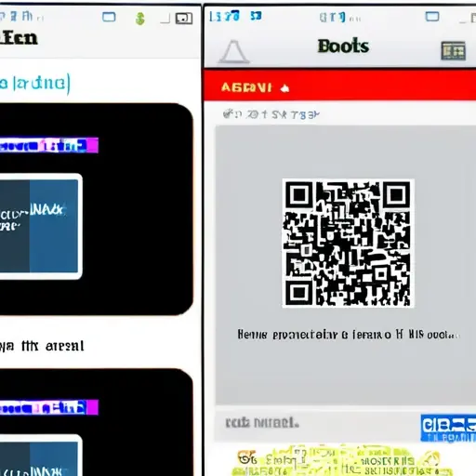Image resolution: width=476 pixels, height=476 pixels.
Task: Tap the small arrow icon in red banner
Action: click(284, 88)
